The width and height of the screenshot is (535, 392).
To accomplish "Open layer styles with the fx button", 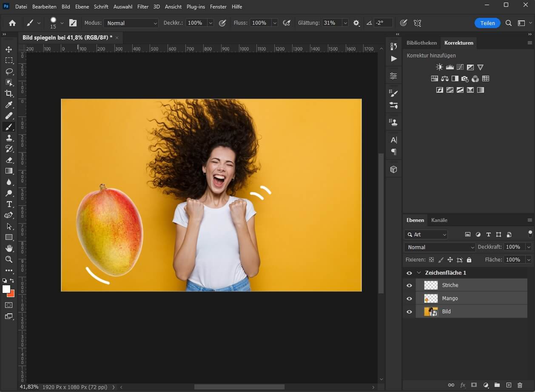I will pos(462,384).
